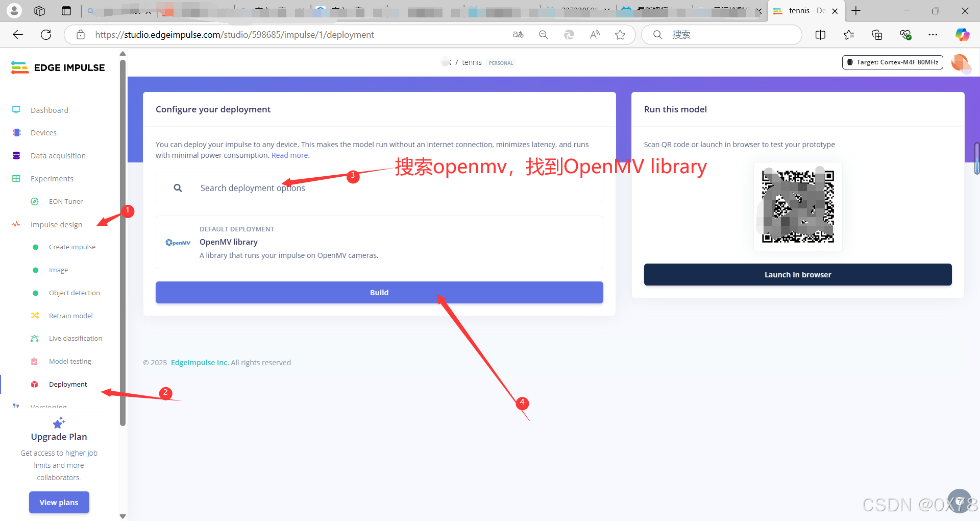The height and width of the screenshot is (521, 980).
Task: Go to Data acquisition page
Action: point(58,156)
